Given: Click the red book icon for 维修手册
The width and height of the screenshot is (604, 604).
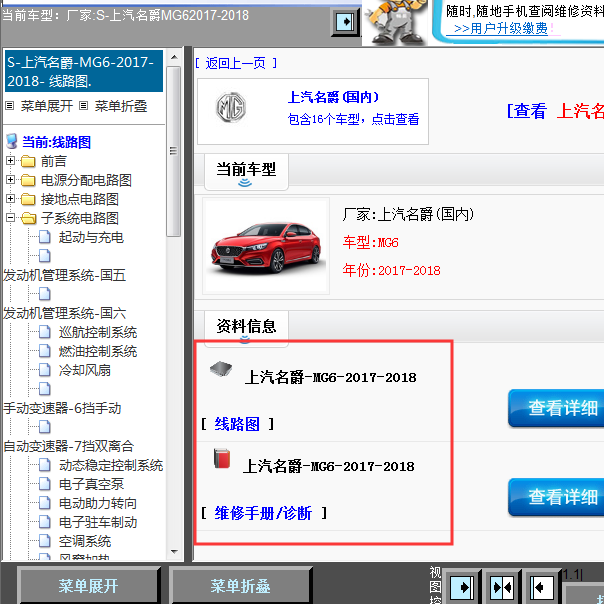Looking at the screenshot, I should pos(222,458).
